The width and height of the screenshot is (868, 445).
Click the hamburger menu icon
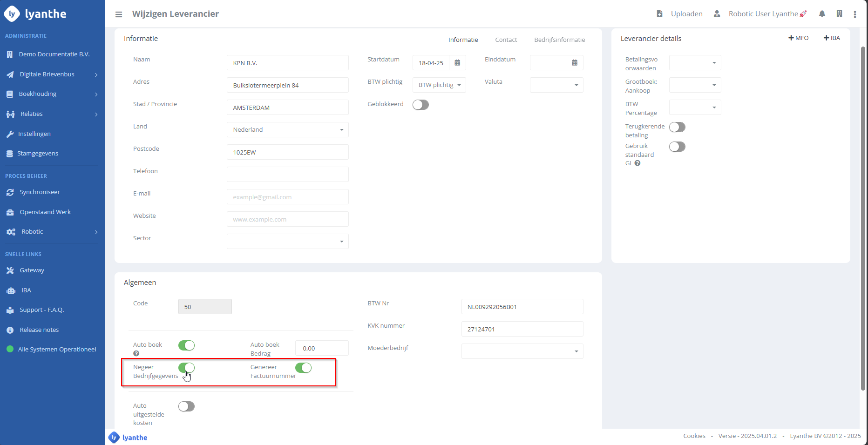point(119,14)
